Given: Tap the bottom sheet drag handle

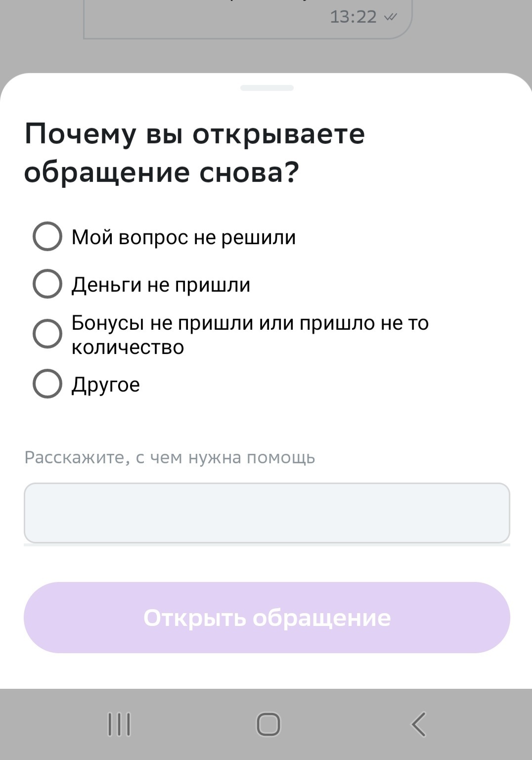Looking at the screenshot, I should tap(266, 88).
